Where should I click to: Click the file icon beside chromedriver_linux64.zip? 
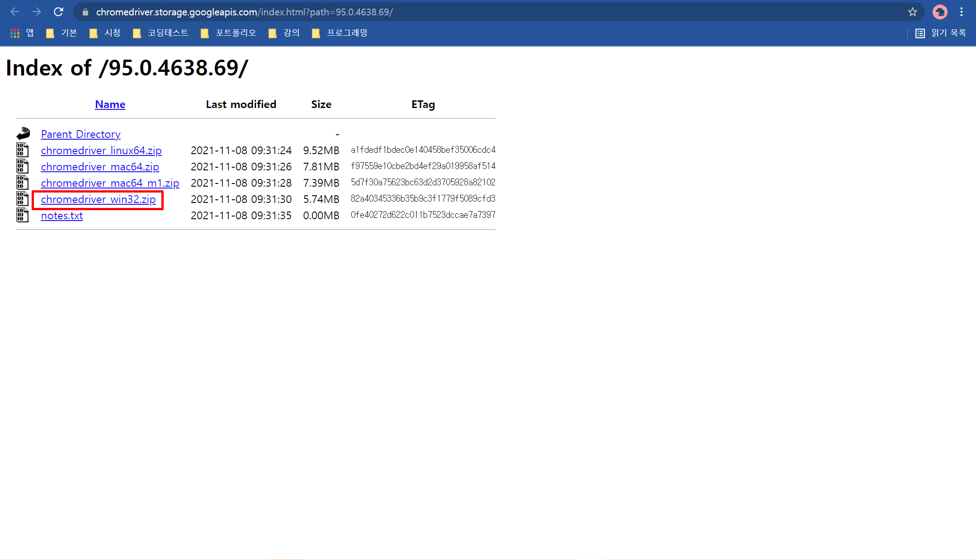point(23,150)
